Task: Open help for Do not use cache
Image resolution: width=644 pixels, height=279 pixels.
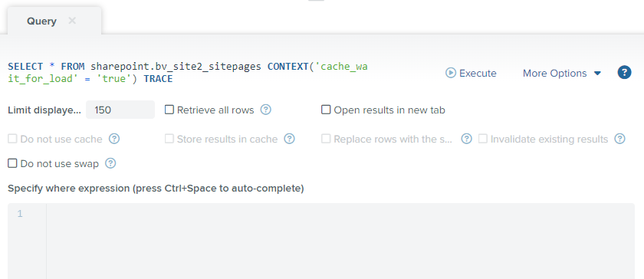Action: (x=113, y=139)
